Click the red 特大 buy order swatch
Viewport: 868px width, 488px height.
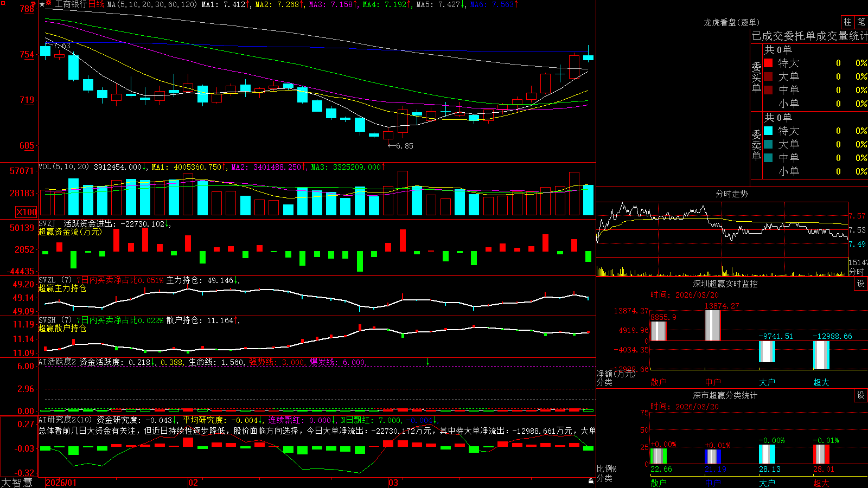768,63
